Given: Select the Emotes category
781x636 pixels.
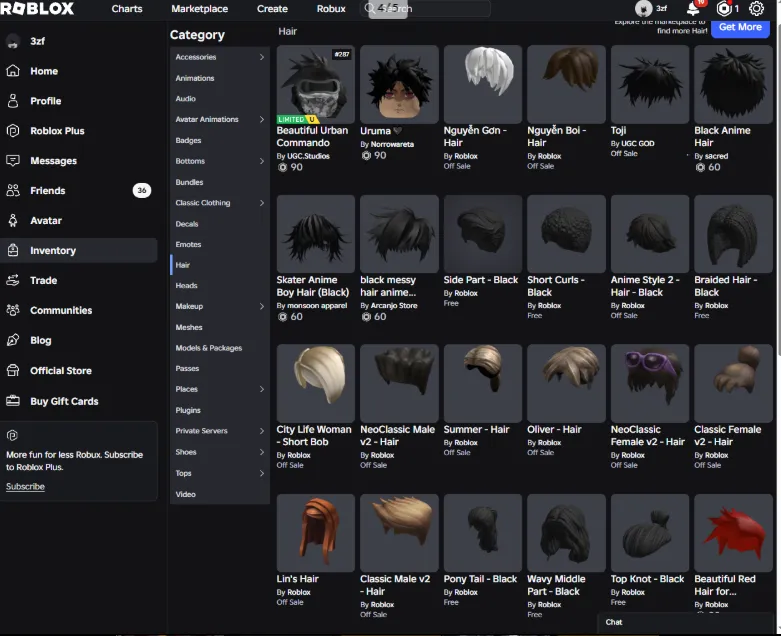Looking at the screenshot, I should click(220, 244).
